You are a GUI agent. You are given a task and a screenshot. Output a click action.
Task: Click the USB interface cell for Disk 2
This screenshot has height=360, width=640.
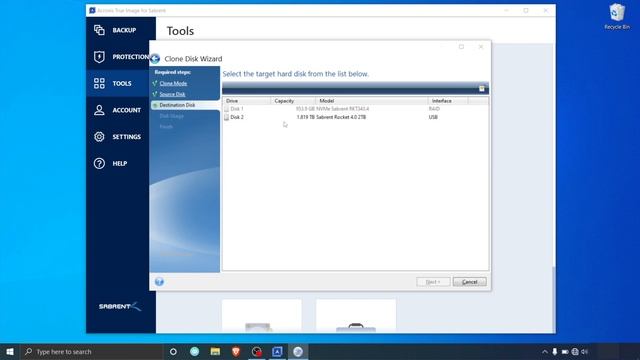tap(433, 117)
